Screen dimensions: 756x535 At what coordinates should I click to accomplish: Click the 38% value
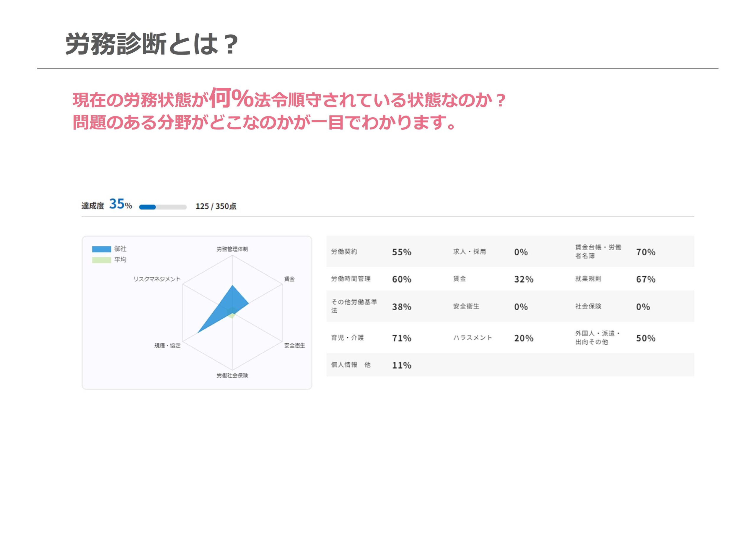[x=401, y=307]
